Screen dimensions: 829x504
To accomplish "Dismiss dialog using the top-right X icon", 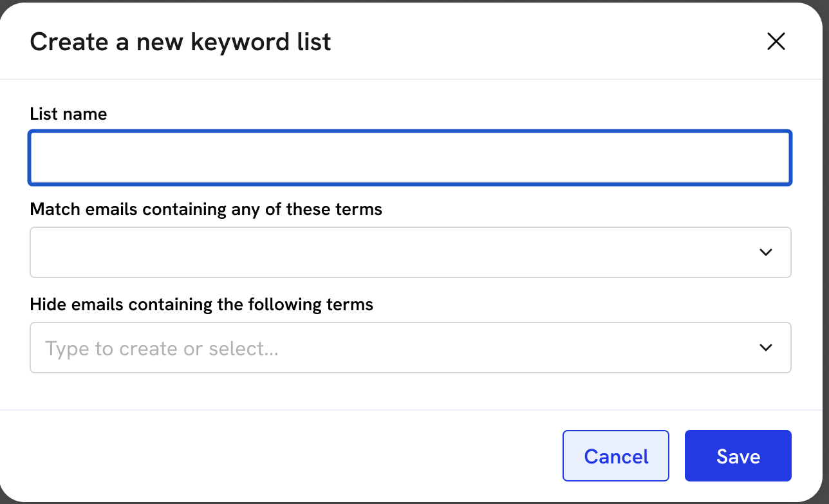I will pyautogui.click(x=776, y=42).
